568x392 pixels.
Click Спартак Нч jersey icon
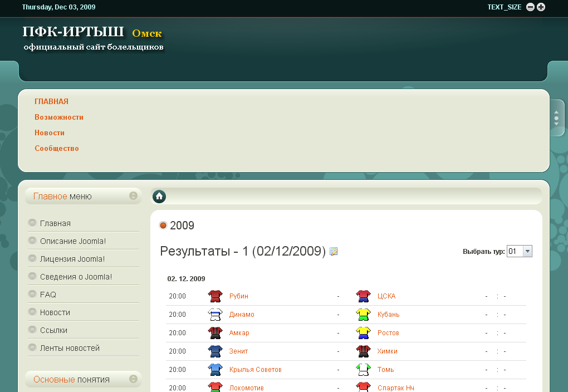pos(363,387)
